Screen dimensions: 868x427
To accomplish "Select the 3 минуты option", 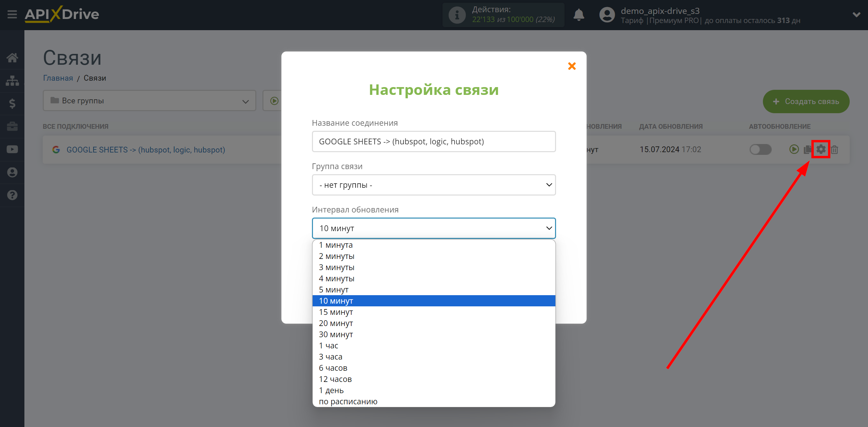I will point(434,267).
